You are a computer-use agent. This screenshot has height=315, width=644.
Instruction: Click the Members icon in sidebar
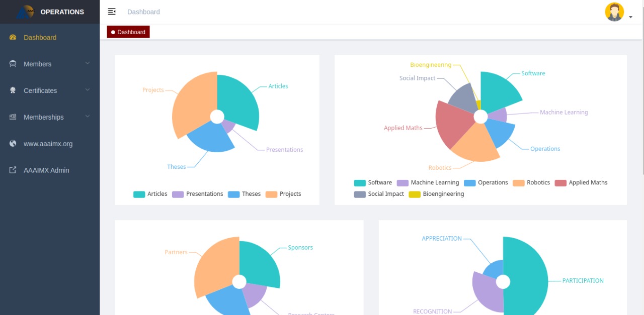(13, 64)
